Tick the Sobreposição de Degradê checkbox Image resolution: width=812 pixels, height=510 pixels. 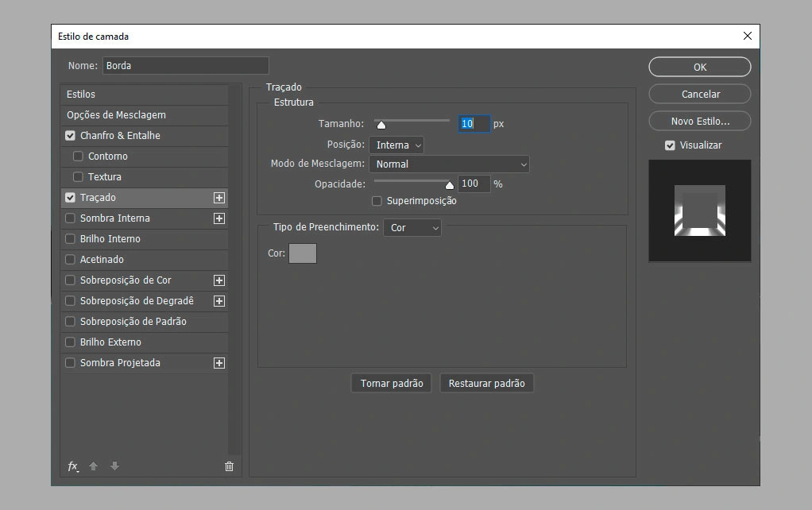pyautogui.click(x=71, y=301)
